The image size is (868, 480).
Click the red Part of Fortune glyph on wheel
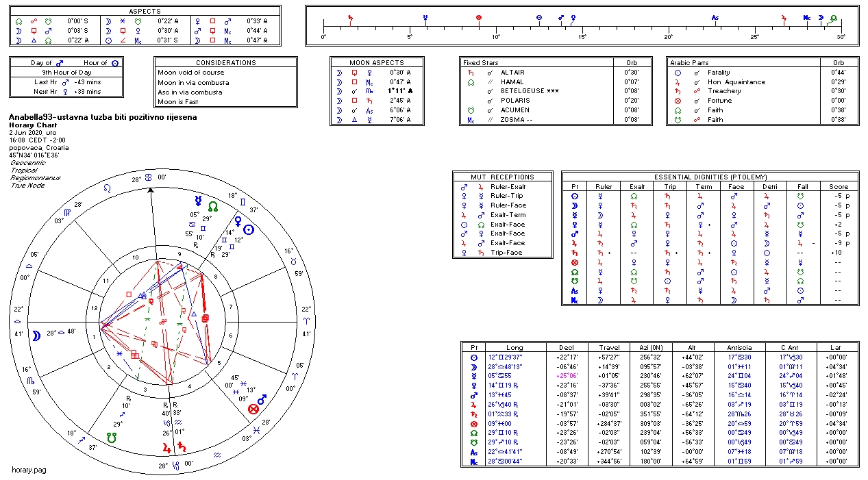(253, 409)
